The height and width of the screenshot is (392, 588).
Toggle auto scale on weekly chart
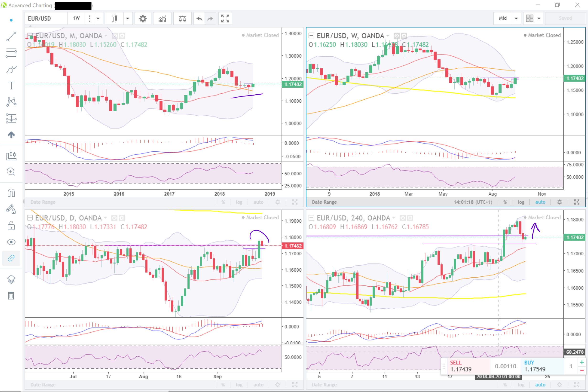pyautogui.click(x=540, y=202)
